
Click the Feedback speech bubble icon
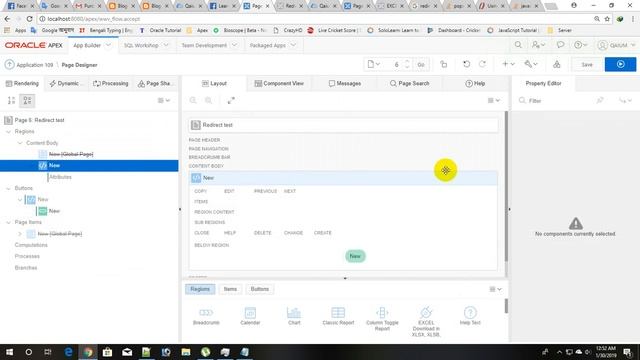pos(560,45)
